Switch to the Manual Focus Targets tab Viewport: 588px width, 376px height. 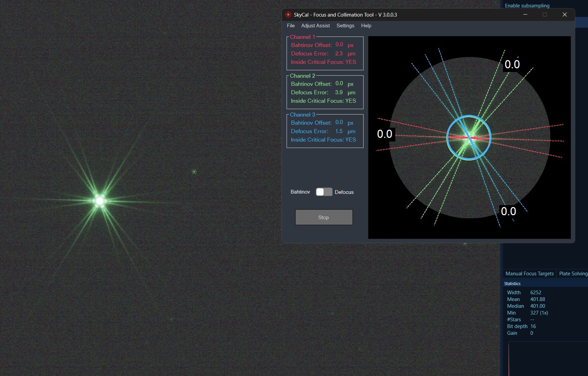click(x=530, y=274)
